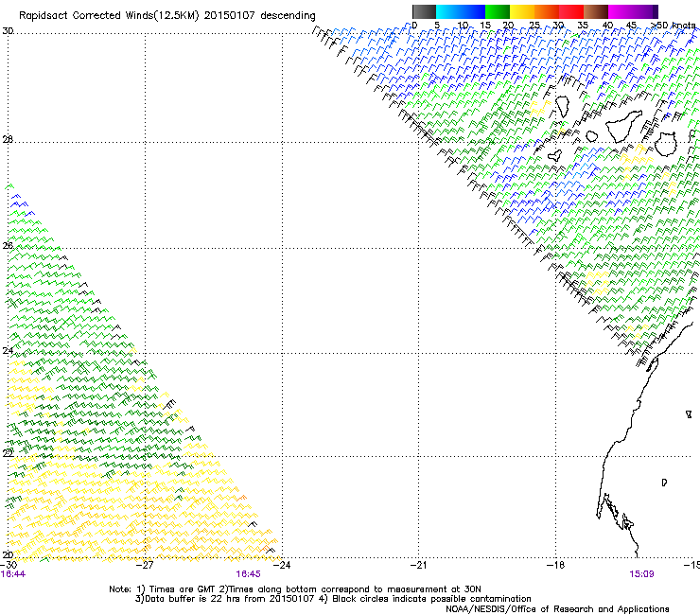Image resolution: width=700 pixels, height=615 pixels.
Task: Click the '-30' longitude axis label
Action: click(9, 565)
